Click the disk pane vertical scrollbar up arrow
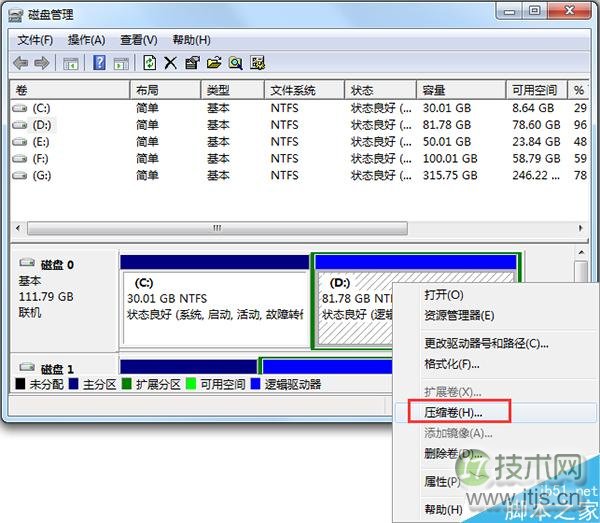This screenshot has height=523, width=600. (581, 253)
